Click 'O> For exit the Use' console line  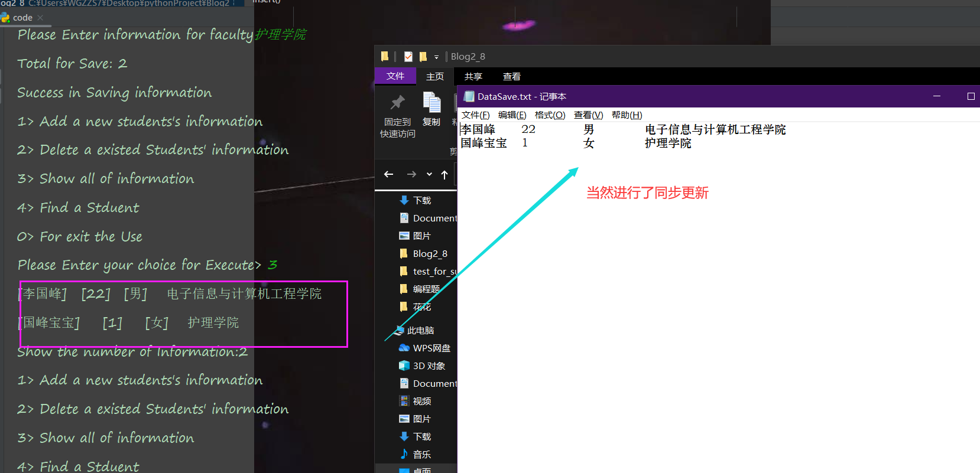80,237
